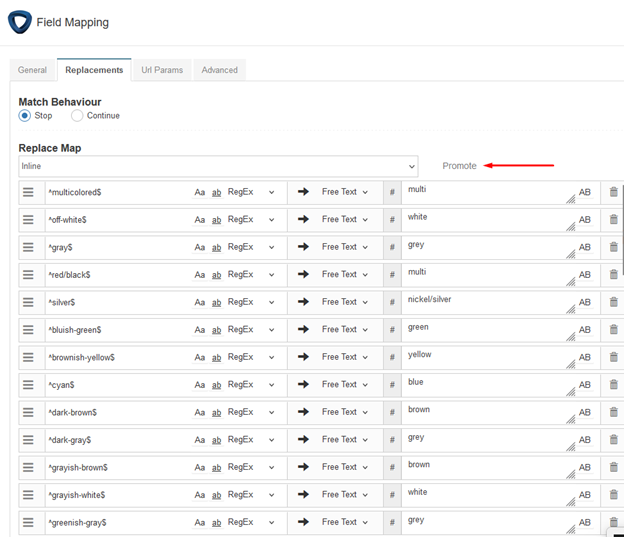This screenshot has width=624, height=537.
Task: Click the drag handle for ^grayish-white$ row
Action: pos(28,495)
